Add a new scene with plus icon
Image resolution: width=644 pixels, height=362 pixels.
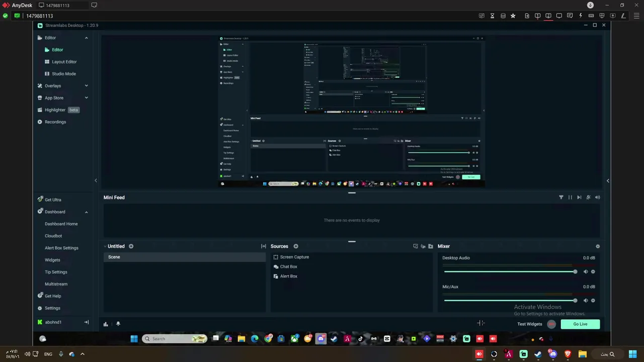click(131, 246)
